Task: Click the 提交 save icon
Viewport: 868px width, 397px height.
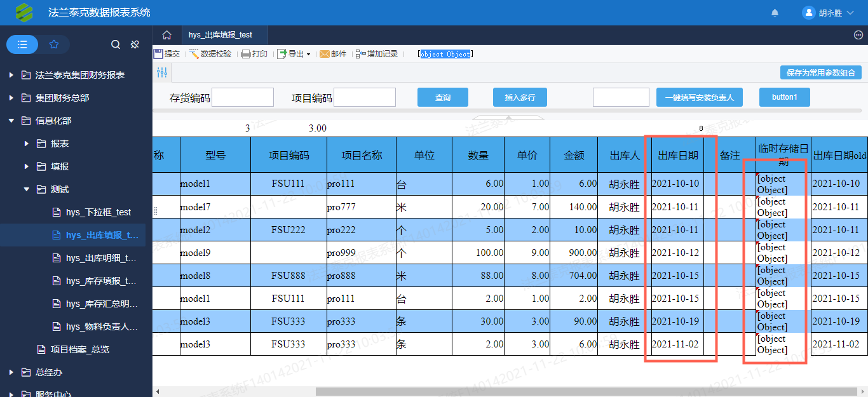Action: point(158,54)
